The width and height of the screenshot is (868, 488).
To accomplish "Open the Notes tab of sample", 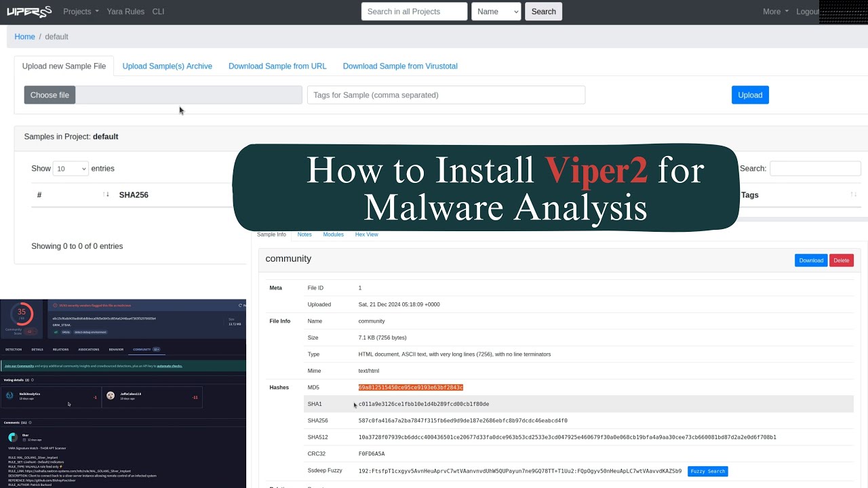I will (304, 235).
